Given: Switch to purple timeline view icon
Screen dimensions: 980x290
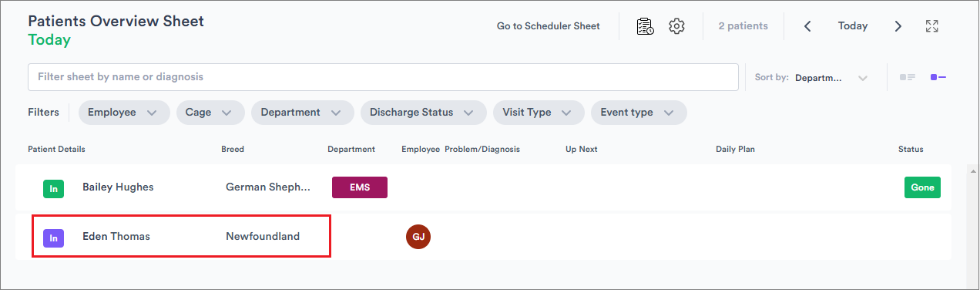Looking at the screenshot, I should tap(938, 77).
